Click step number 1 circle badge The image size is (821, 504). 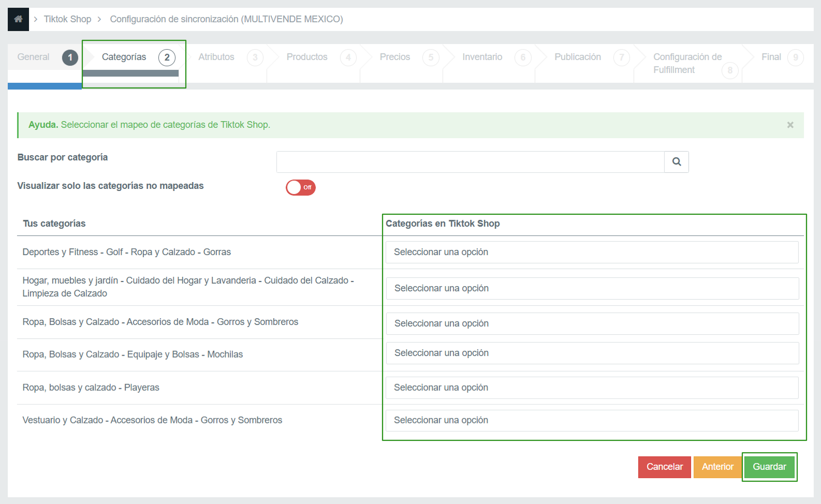pos(70,57)
